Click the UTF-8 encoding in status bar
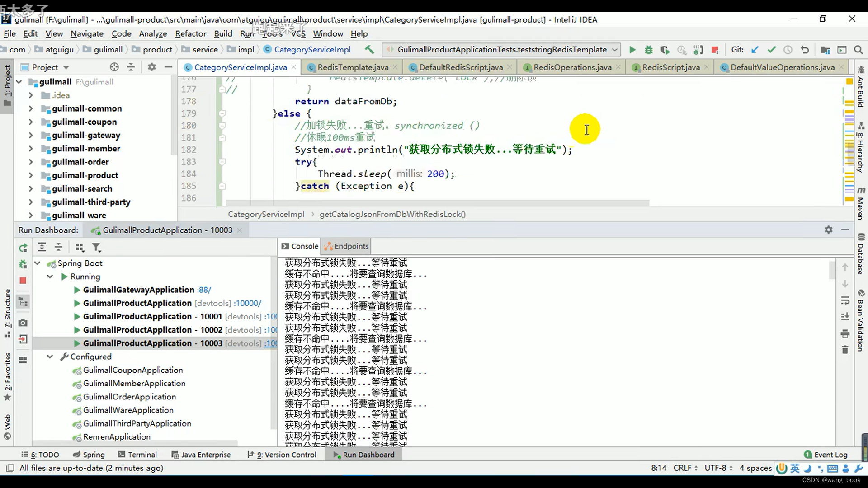The image size is (868, 488). click(718, 468)
